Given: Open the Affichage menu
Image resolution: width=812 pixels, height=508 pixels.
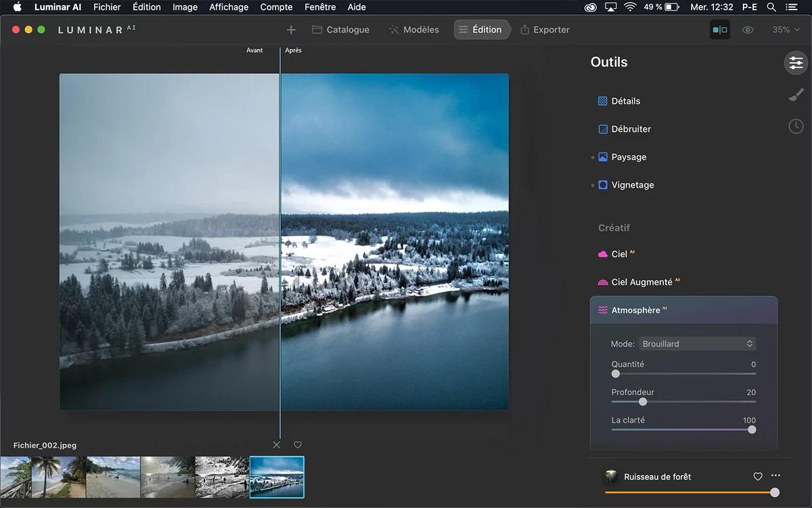Looking at the screenshot, I should (x=229, y=7).
